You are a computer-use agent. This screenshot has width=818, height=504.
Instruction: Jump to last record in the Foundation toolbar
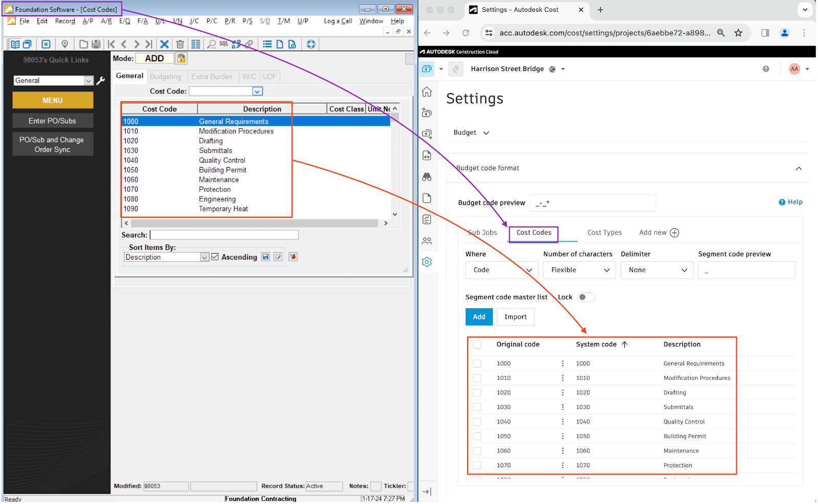tap(149, 44)
